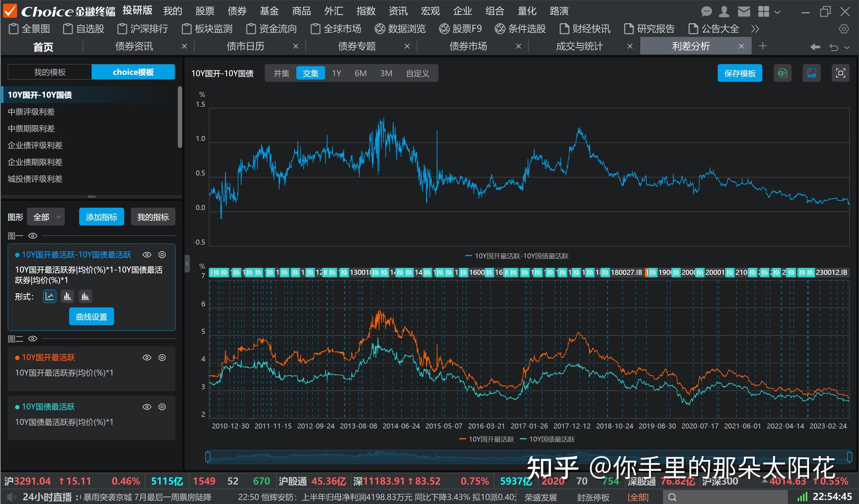
Task: Toggle visibility of 图一 chart
Action: (33, 236)
